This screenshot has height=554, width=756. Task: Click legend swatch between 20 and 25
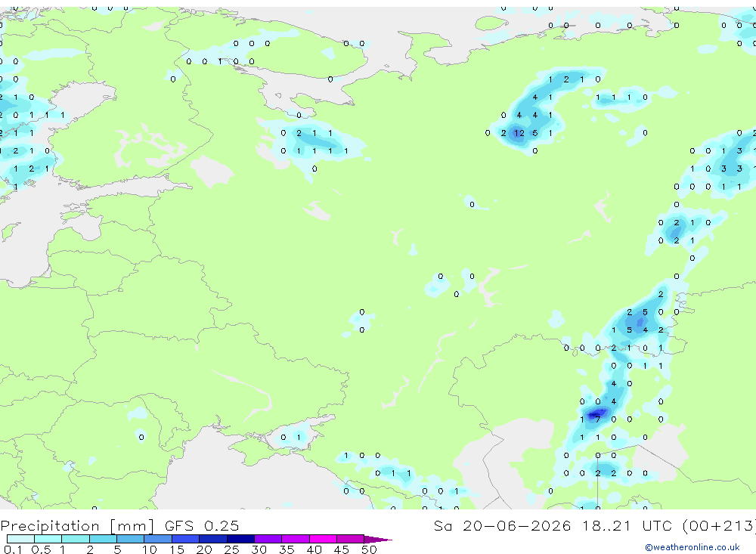pos(213,539)
